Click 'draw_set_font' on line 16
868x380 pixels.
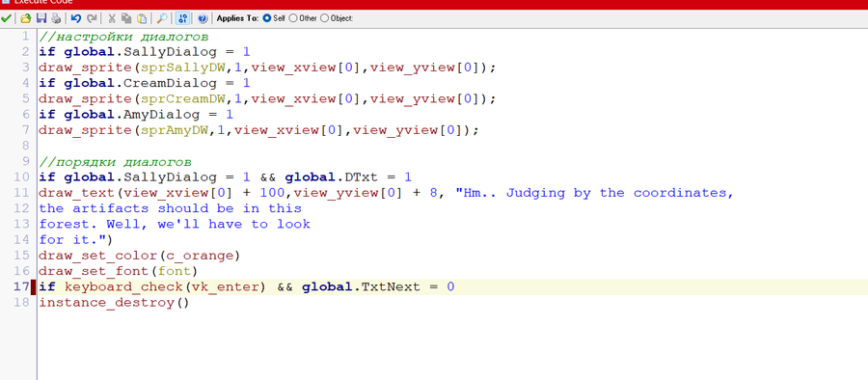pyautogui.click(x=95, y=271)
